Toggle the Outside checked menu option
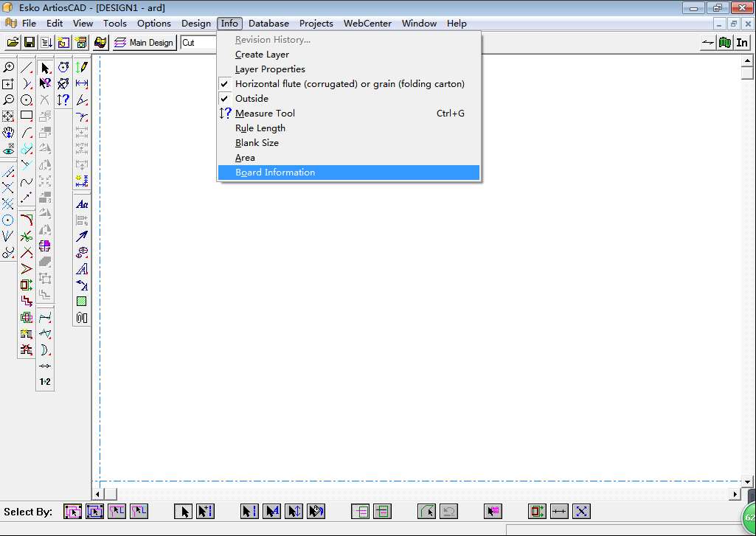The image size is (756, 536). tap(349, 98)
